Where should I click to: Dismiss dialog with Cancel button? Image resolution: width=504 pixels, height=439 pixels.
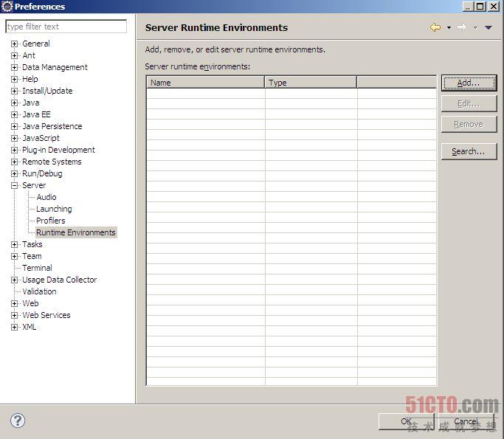(466, 421)
